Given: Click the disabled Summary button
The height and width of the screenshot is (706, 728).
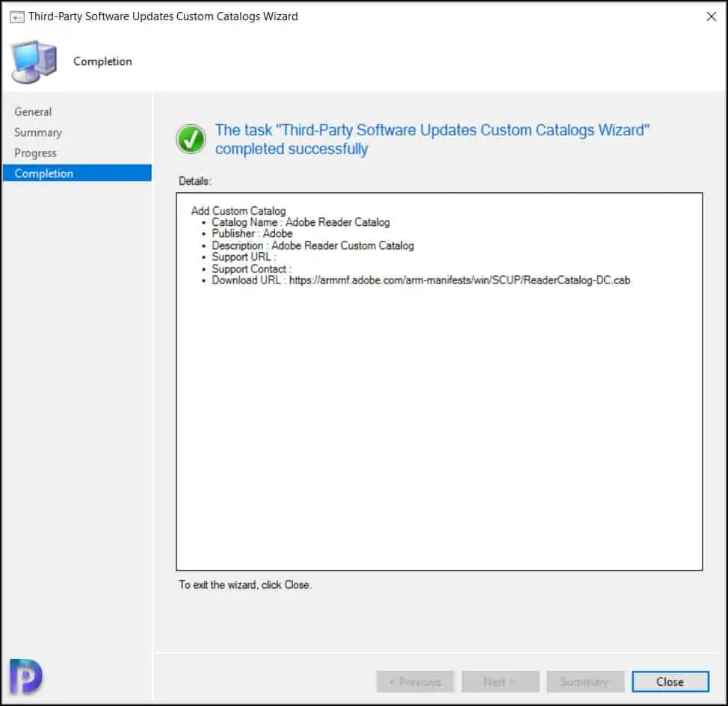Looking at the screenshot, I should (585, 681).
